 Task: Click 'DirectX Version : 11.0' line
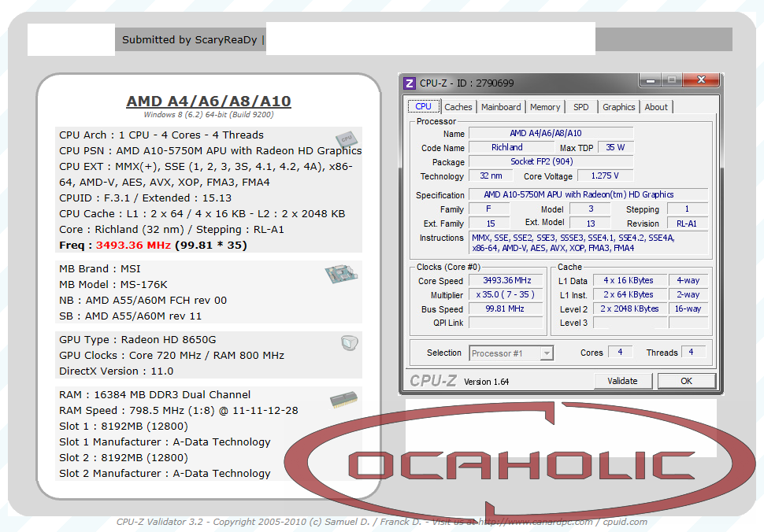[116, 371]
